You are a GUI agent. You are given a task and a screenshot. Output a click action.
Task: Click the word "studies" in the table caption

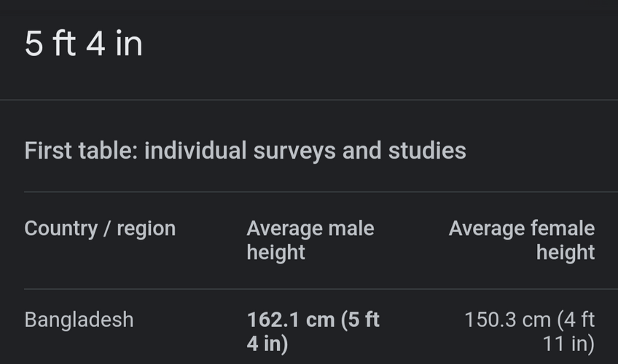click(x=426, y=151)
